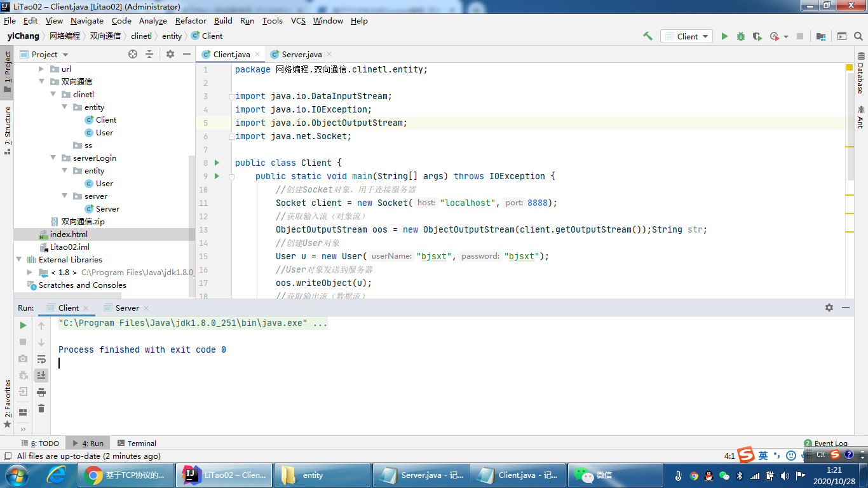Print the Run console output
Viewport: 868px width, 488px height.
tap(41, 392)
